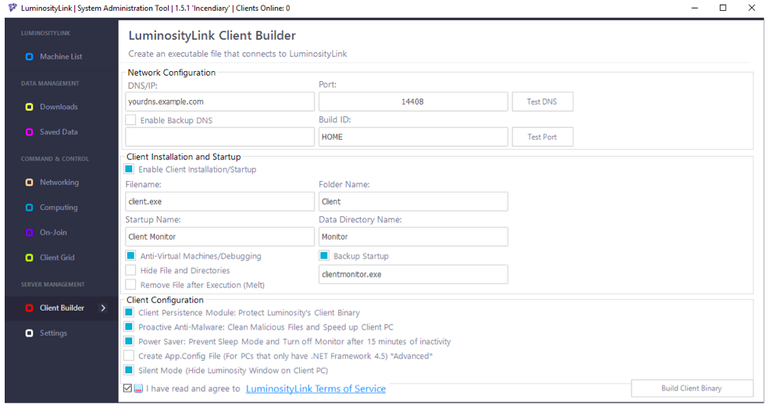Click the Test Port button
This screenshot has height=413, width=770.
[542, 137]
